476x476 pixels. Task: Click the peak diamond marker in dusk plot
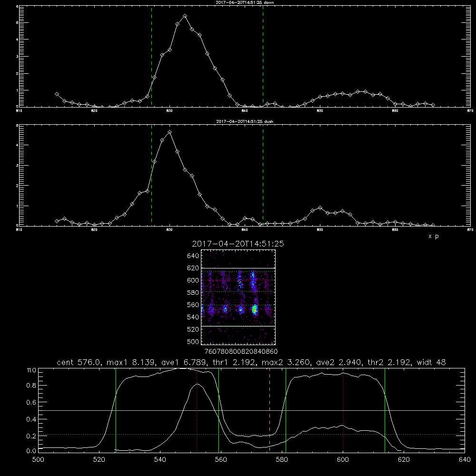pos(170,132)
